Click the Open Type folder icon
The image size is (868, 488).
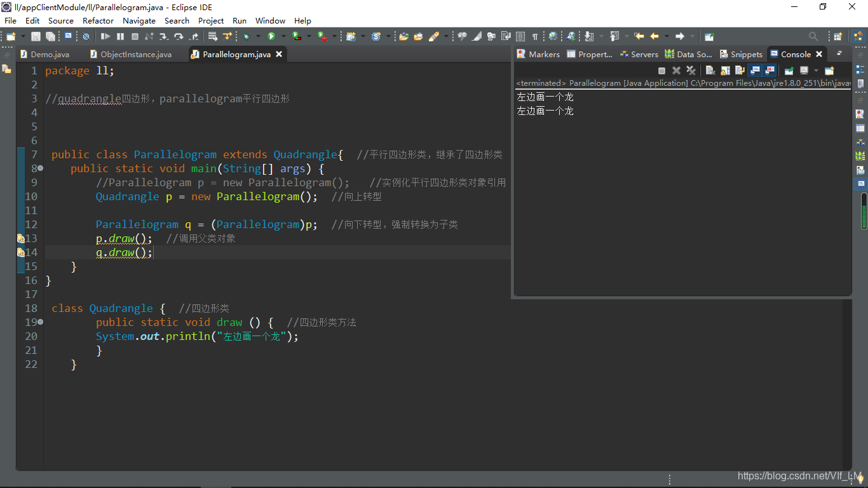click(403, 36)
